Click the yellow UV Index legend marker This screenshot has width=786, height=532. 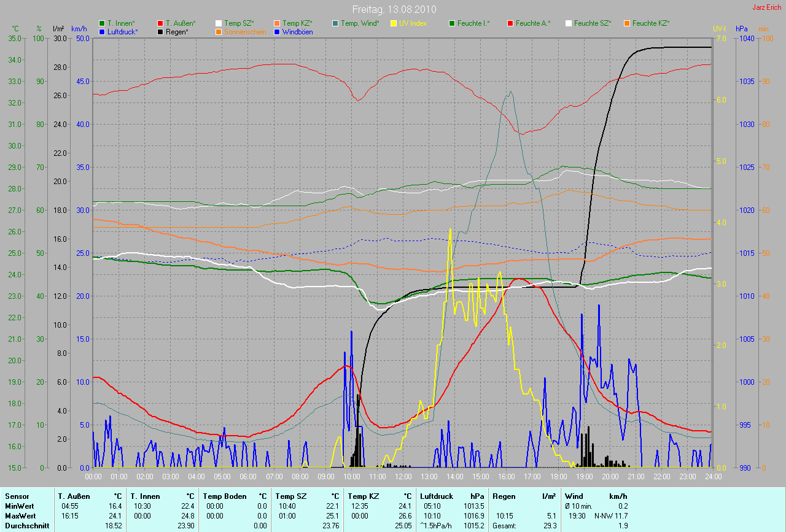coord(394,23)
